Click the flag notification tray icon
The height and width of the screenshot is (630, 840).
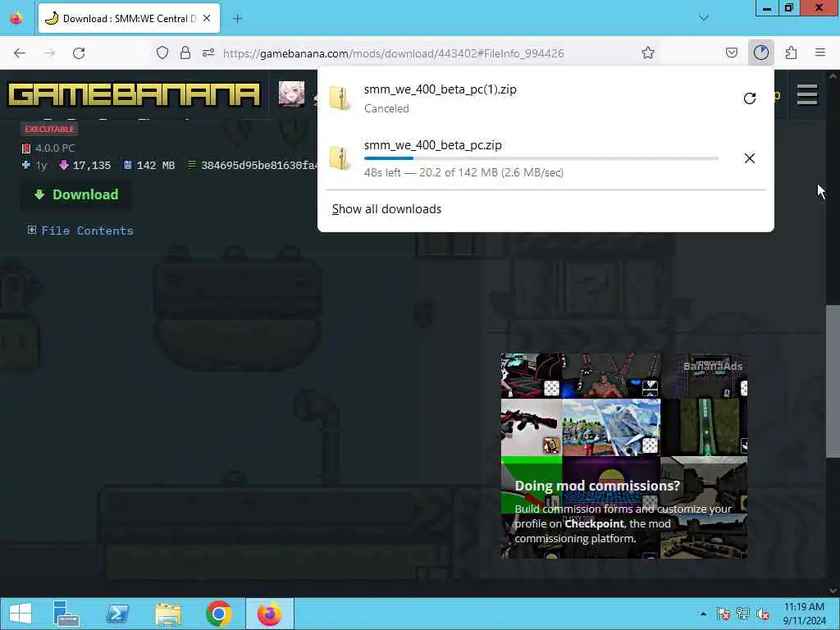tap(724, 614)
